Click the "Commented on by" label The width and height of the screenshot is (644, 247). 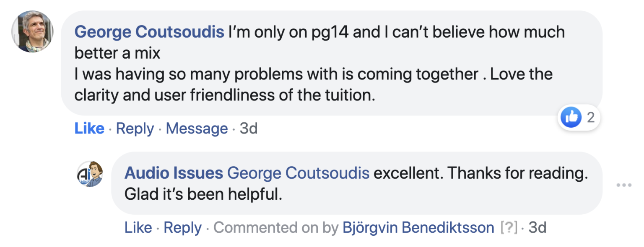click(275, 228)
